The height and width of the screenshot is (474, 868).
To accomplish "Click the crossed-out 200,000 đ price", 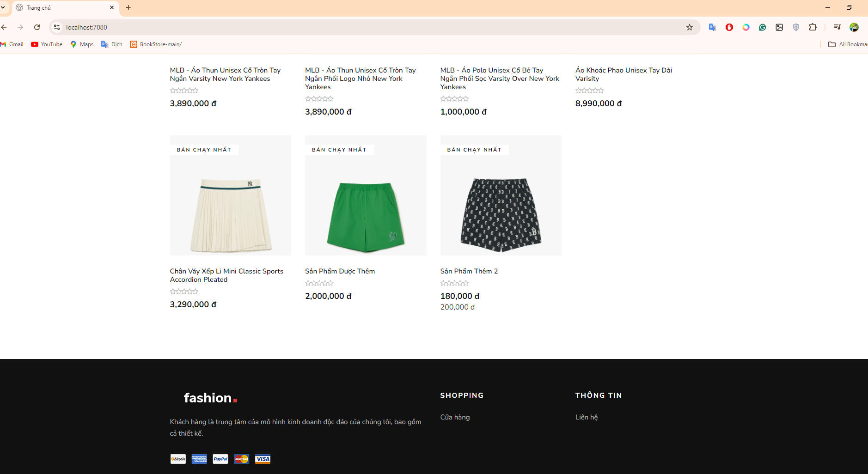I will (x=458, y=307).
